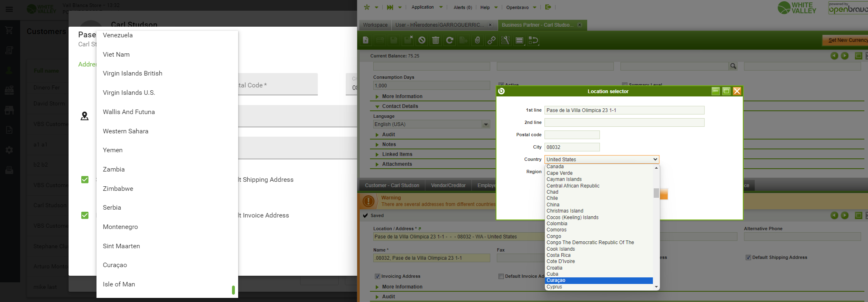Expand the Linked Items section
Screen dimensions: 868x302
tap(397, 154)
